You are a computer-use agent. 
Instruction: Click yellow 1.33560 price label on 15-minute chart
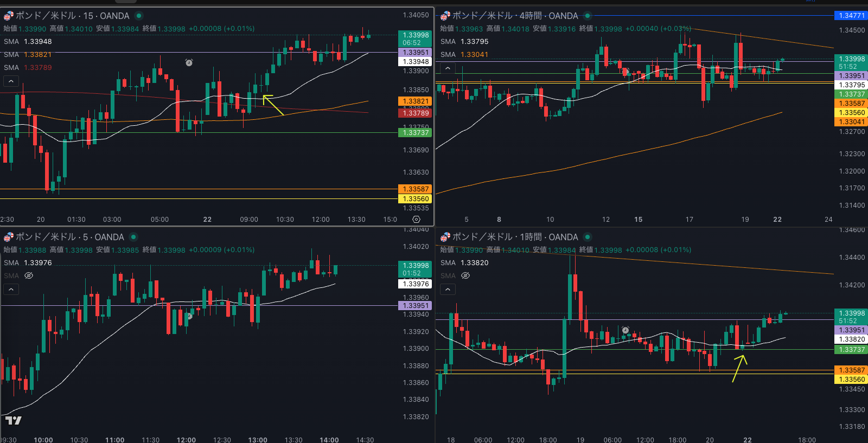[416, 199]
